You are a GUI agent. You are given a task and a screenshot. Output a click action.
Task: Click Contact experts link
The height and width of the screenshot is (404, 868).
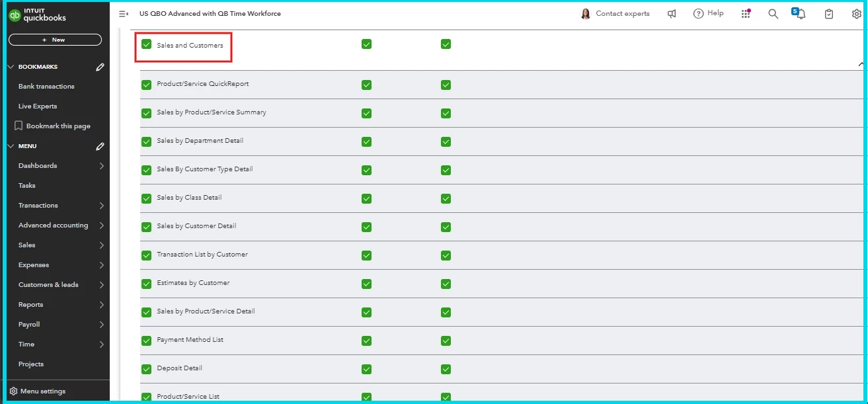pyautogui.click(x=623, y=13)
